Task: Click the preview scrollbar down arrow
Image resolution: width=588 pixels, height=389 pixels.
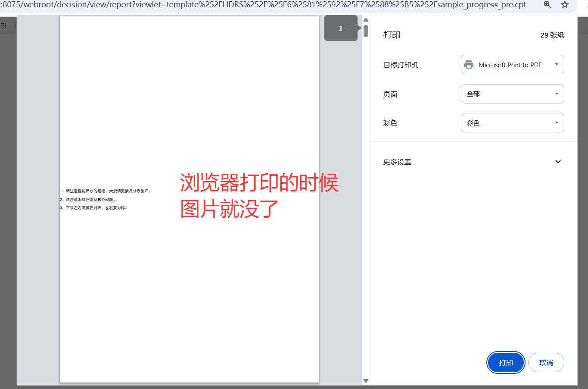Action: pyautogui.click(x=366, y=380)
